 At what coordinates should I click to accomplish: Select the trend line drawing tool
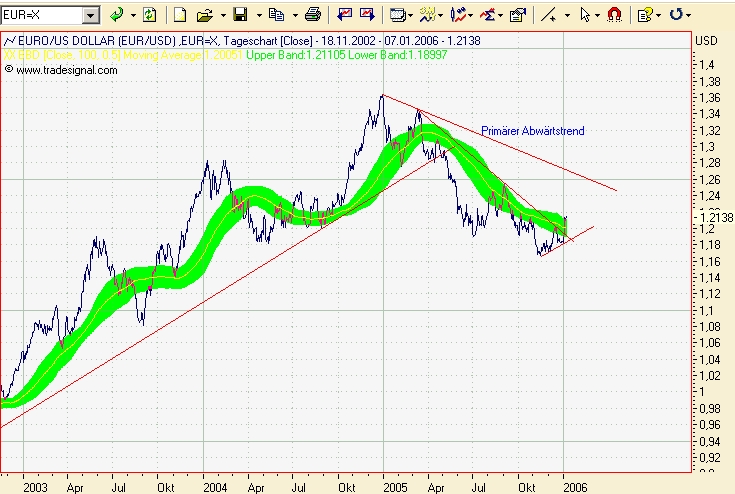click(548, 15)
